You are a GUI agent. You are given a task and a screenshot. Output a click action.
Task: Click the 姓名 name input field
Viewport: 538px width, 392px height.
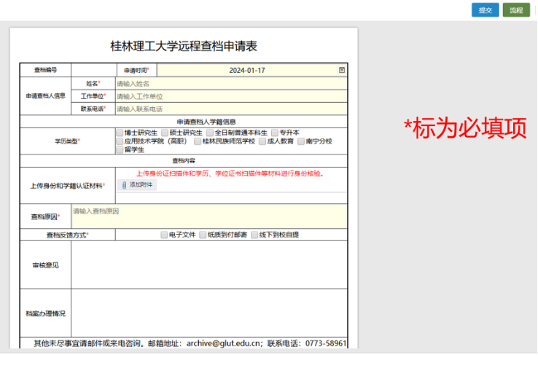point(230,84)
